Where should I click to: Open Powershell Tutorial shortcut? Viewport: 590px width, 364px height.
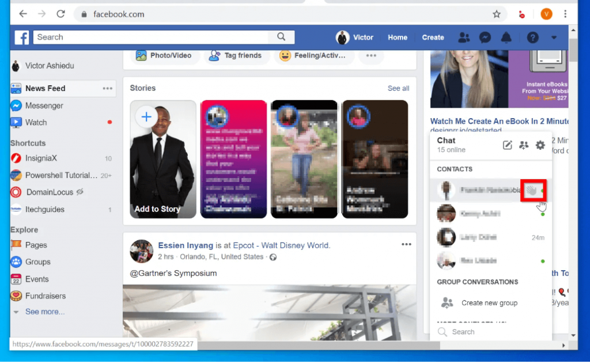61,176
